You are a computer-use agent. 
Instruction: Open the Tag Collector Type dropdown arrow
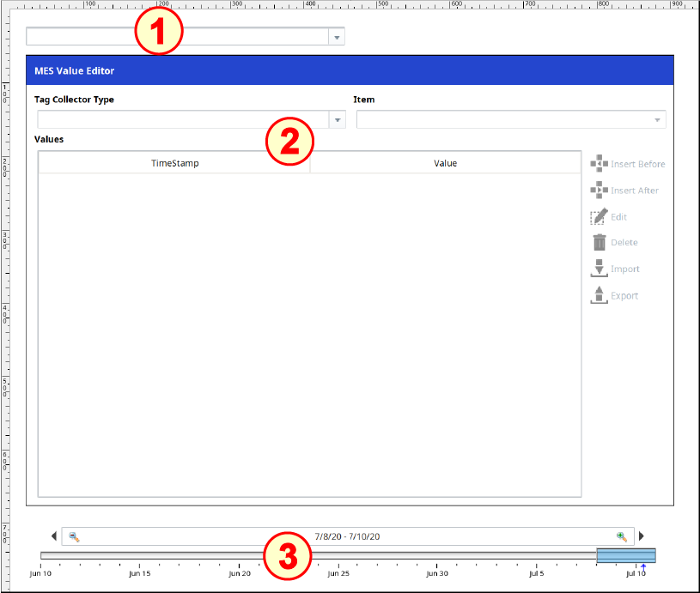338,120
